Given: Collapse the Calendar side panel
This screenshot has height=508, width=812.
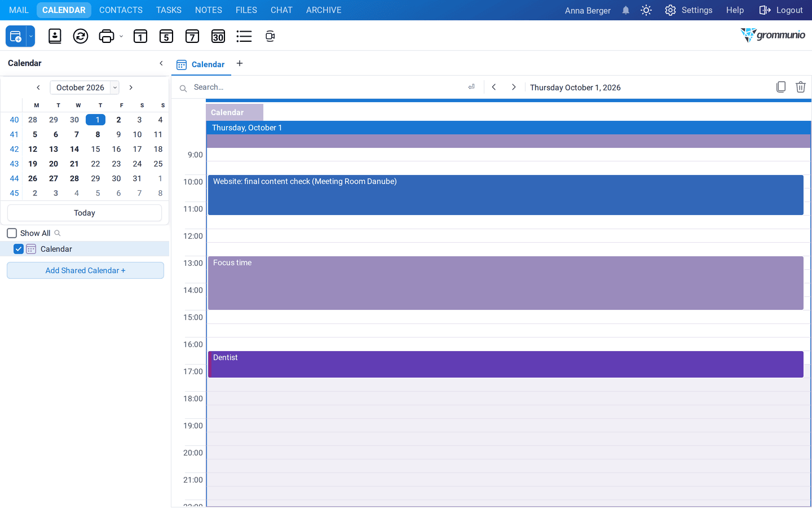Looking at the screenshot, I should pyautogui.click(x=161, y=63).
